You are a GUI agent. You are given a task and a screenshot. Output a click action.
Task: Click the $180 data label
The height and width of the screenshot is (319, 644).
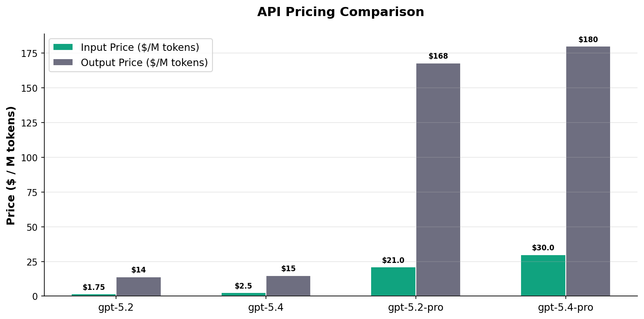point(588,40)
